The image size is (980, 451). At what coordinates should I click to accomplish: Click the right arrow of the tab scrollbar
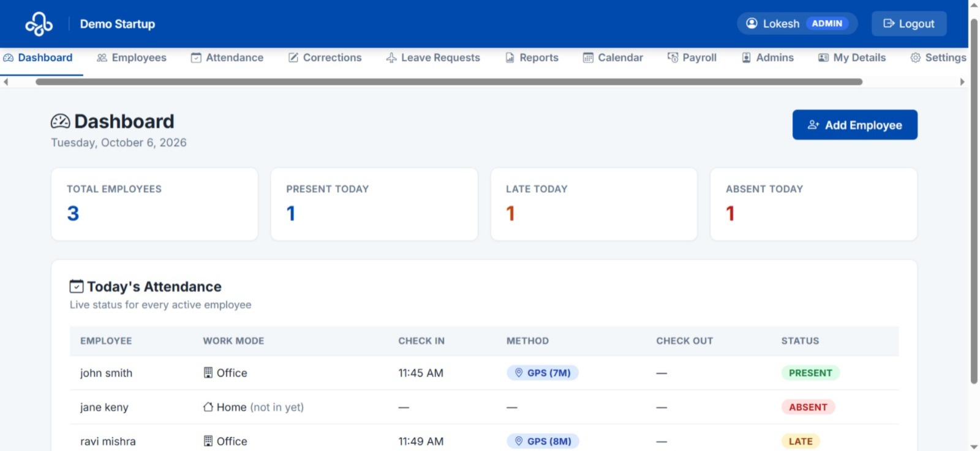pyautogui.click(x=962, y=81)
